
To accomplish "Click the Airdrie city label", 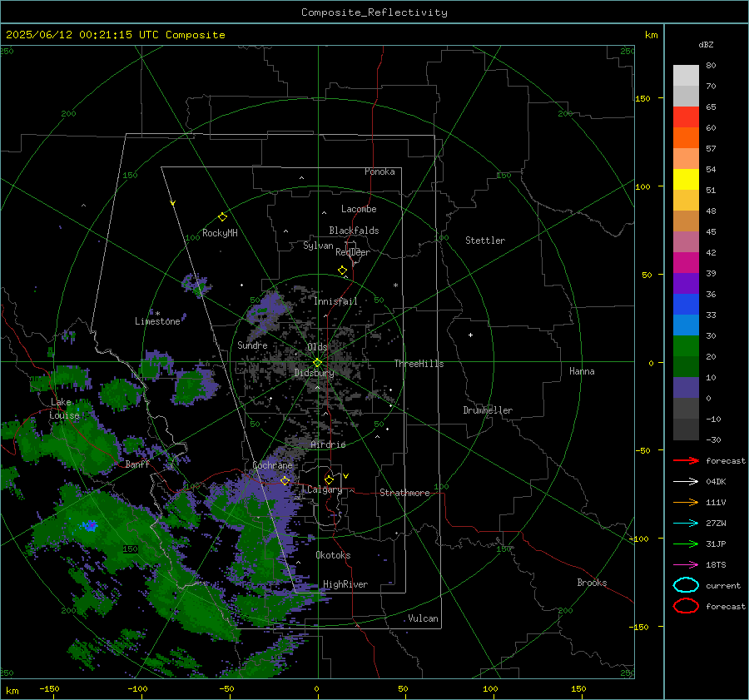I will (328, 444).
